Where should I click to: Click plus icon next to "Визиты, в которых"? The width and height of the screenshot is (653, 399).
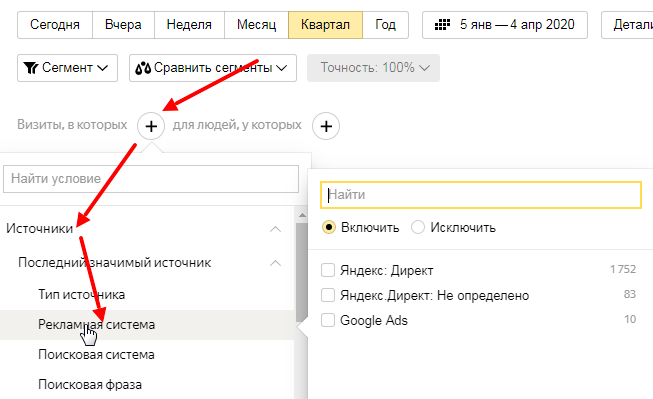151,126
